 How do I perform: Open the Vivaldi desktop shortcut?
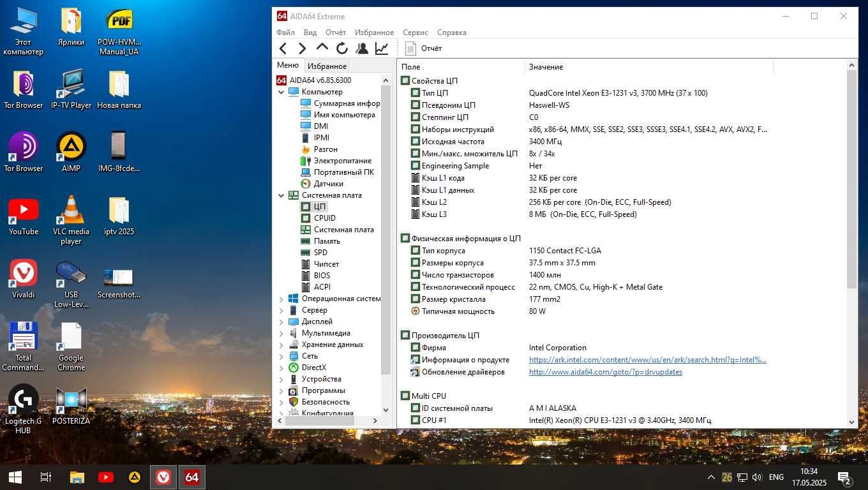[x=24, y=279]
